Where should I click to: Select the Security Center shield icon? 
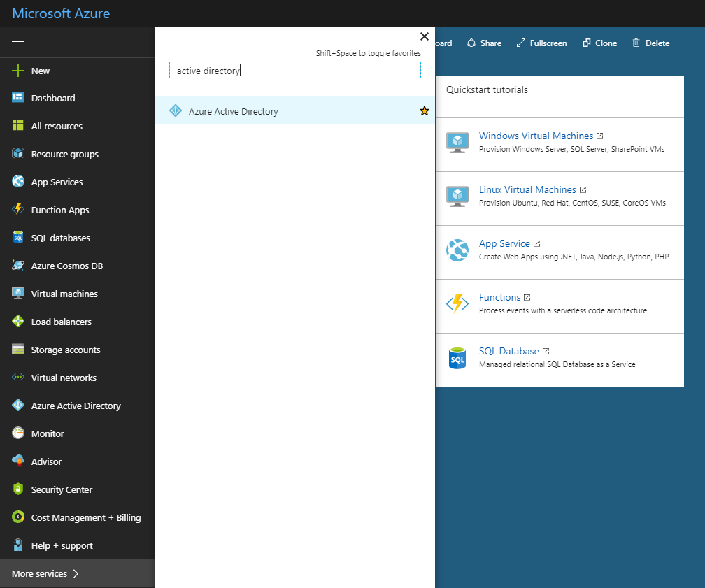(18, 489)
